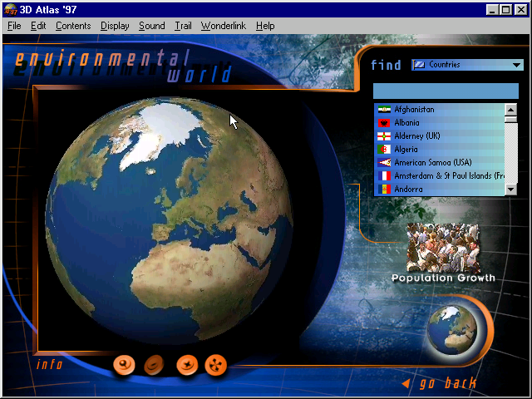Click the large 3D globe
Screen dimensions: 532x399
point(169,219)
